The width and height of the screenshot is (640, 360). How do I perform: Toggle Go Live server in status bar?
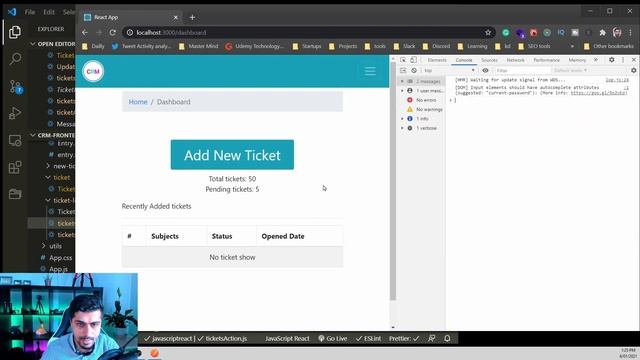click(x=333, y=338)
